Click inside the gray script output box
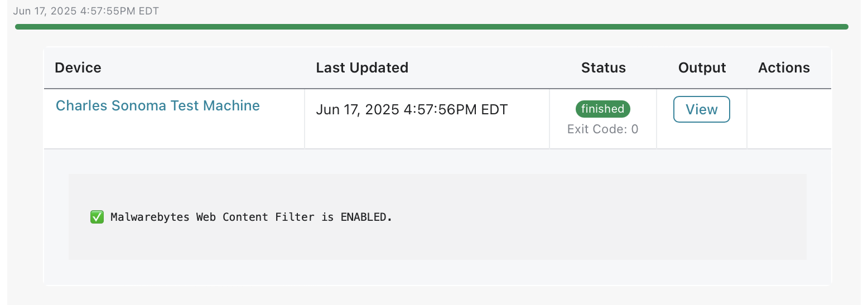Image resolution: width=868 pixels, height=305 pixels. coord(437,217)
